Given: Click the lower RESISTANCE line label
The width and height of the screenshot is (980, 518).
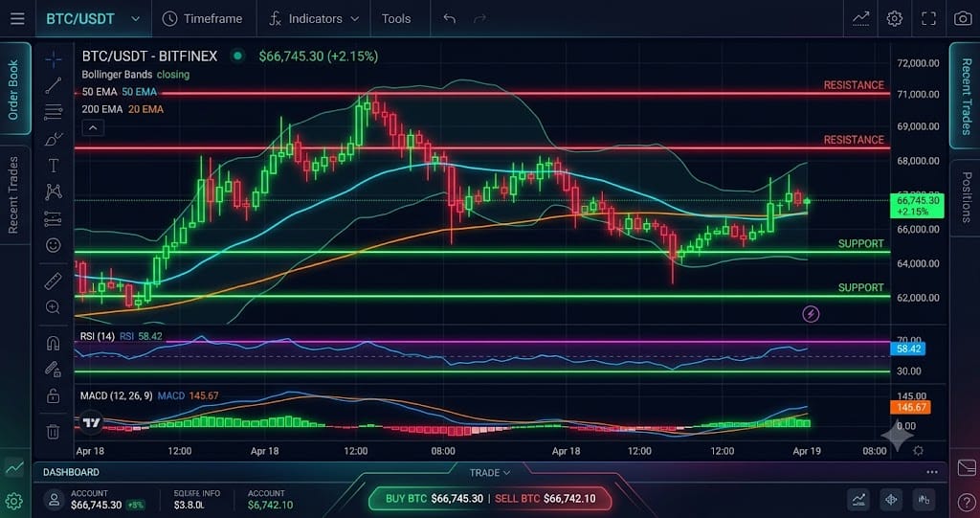Looking at the screenshot, I should (x=854, y=140).
